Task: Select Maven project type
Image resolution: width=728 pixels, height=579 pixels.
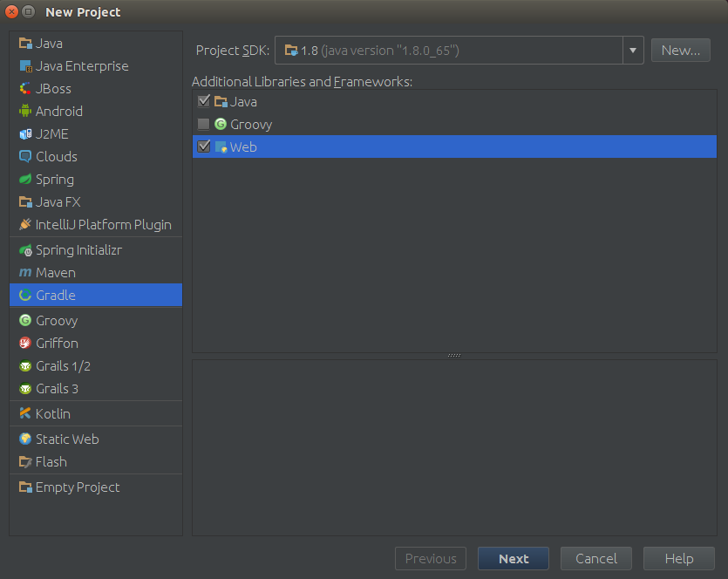Action: point(96,273)
